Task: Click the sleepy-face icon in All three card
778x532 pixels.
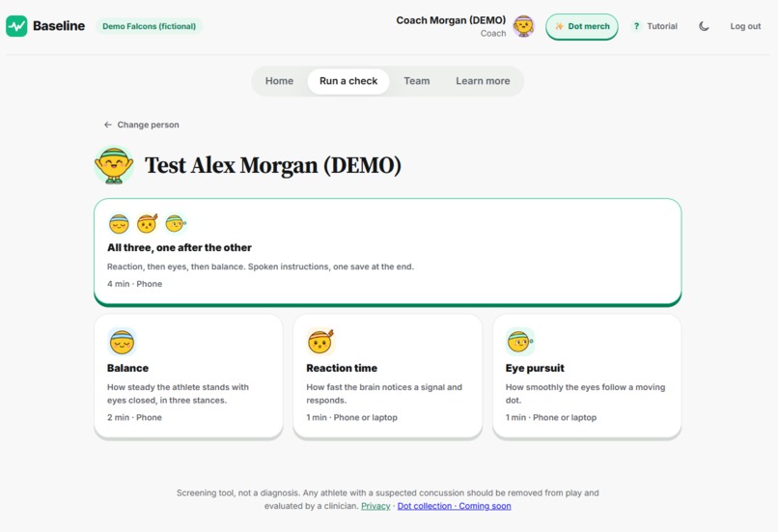Action: tap(119, 224)
